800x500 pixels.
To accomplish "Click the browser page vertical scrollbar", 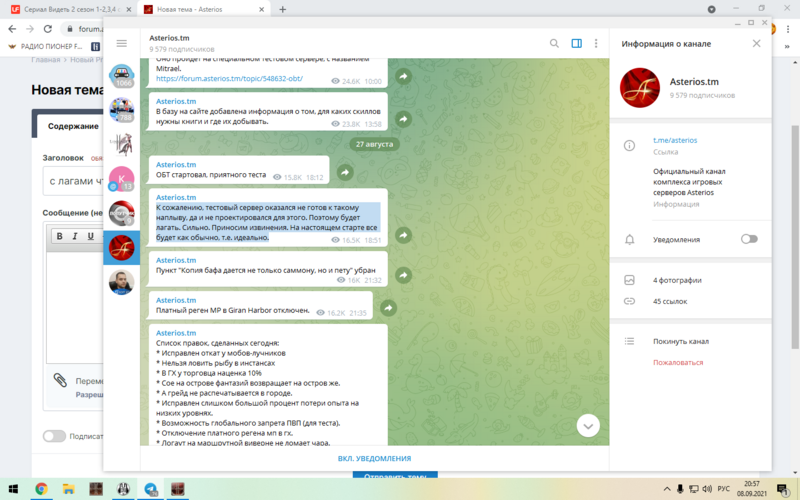I will click(795, 237).
